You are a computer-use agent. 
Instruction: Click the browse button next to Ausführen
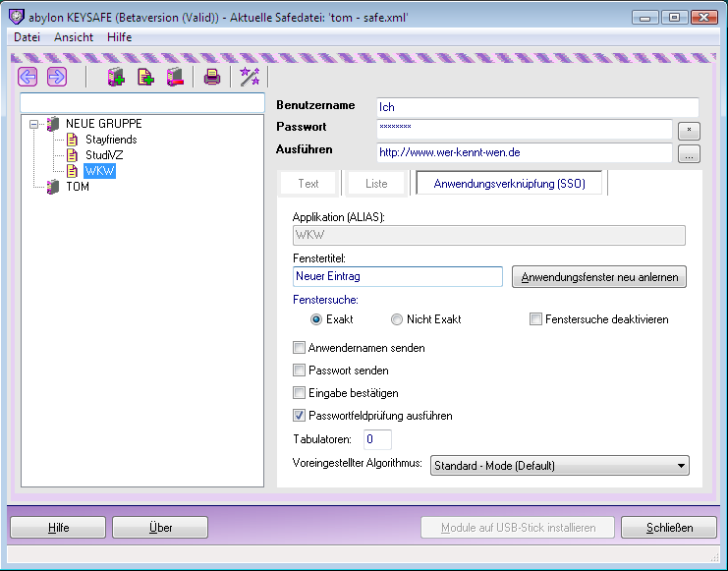pyautogui.click(x=689, y=153)
